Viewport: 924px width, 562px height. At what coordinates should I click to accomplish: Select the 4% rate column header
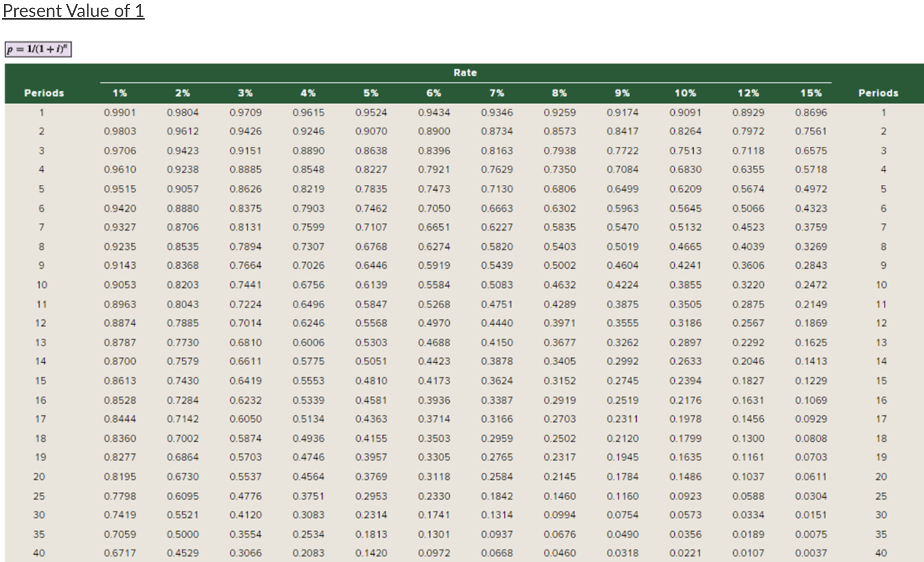tap(308, 93)
